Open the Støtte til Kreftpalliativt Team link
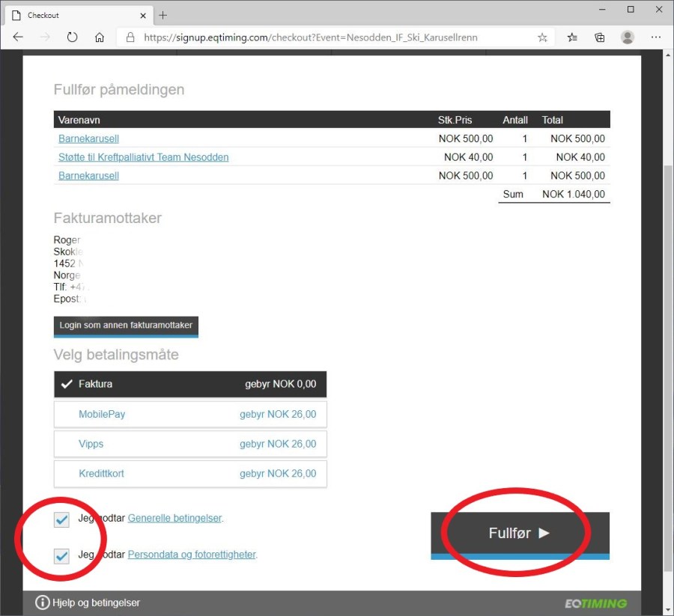674x616 pixels. 143,157
